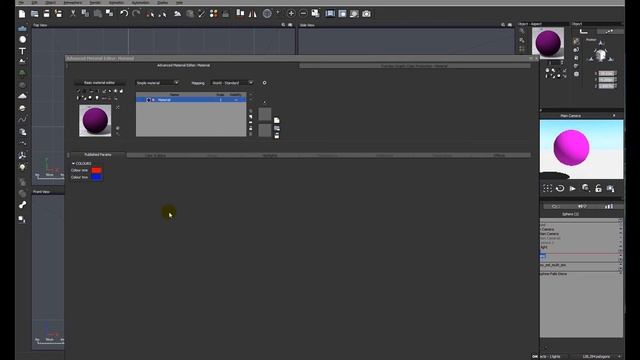Image resolution: width=640 pixels, height=360 pixels.
Task: Switch to the Function Graph tab
Action: (x=414, y=66)
